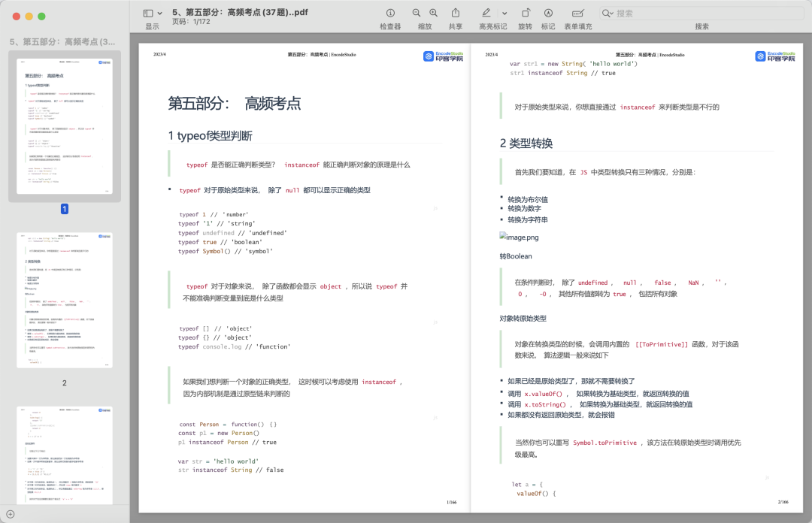
Task: Click the code line typeof Symbol()
Action: tap(226, 251)
